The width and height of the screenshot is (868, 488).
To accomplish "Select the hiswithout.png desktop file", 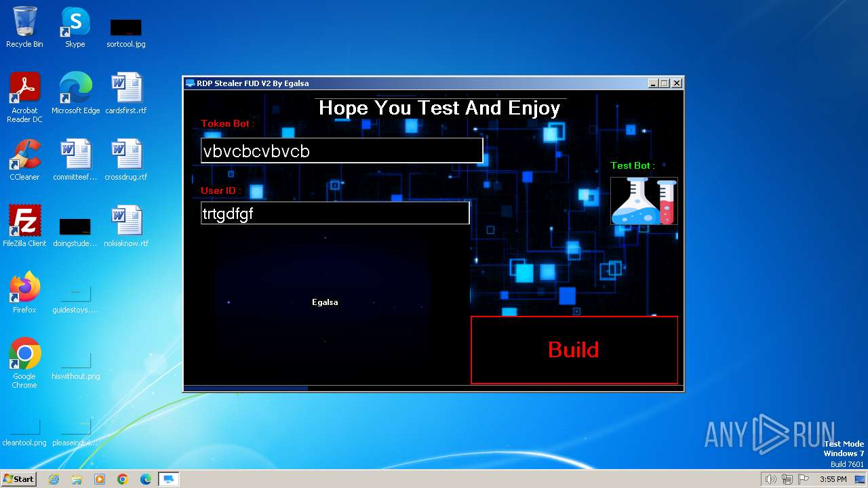I will pos(75,365).
